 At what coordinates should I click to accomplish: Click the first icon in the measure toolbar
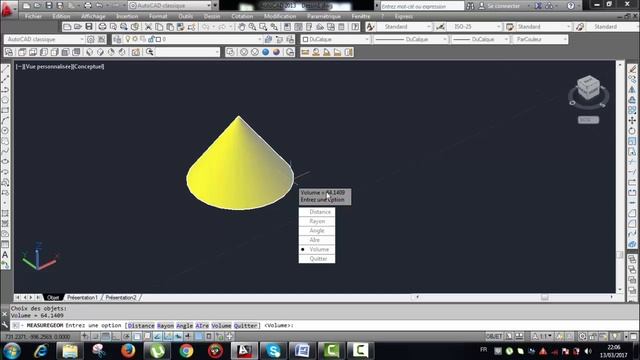pos(305,52)
